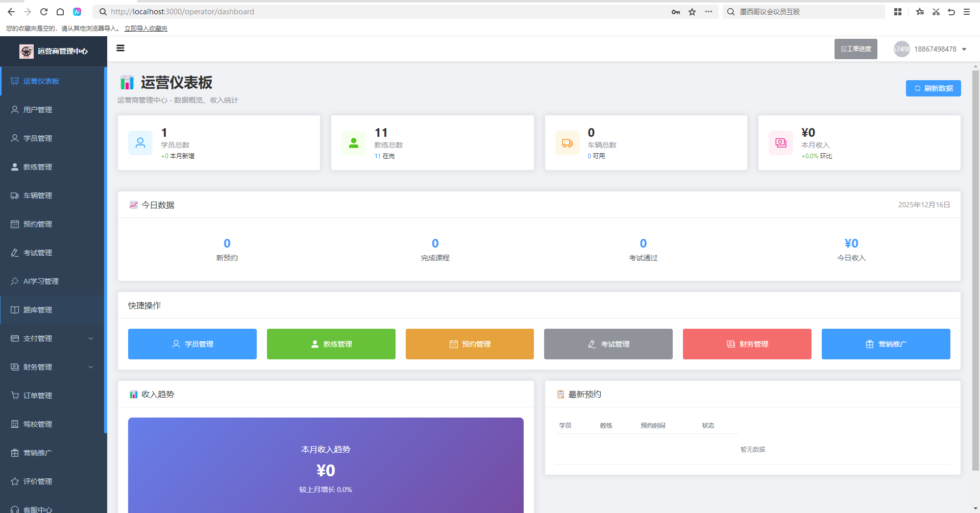This screenshot has width=980, height=513.
Task: Click the browser bookmark star icon
Action: coord(692,12)
